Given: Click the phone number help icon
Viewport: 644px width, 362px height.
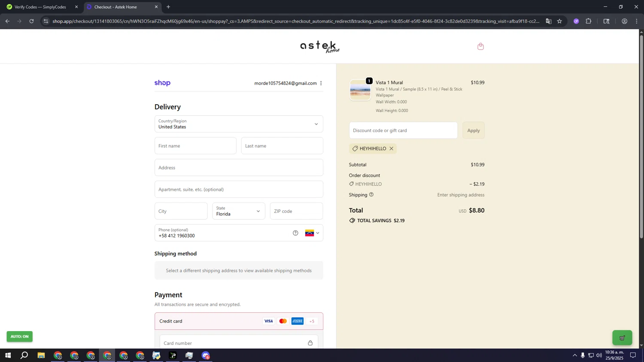Looking at the screenshot, I should point(295,233).
